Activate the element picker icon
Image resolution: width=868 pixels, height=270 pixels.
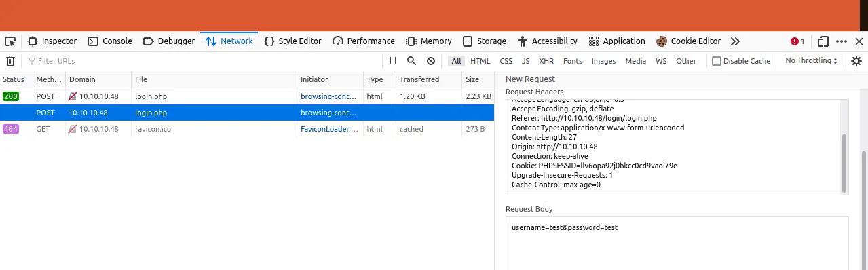(10, 41)
